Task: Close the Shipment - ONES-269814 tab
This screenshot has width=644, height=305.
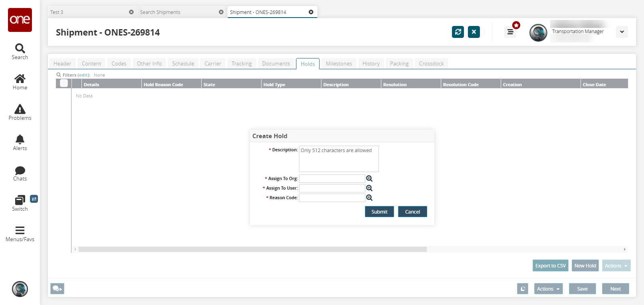Action: pos(311,12)
